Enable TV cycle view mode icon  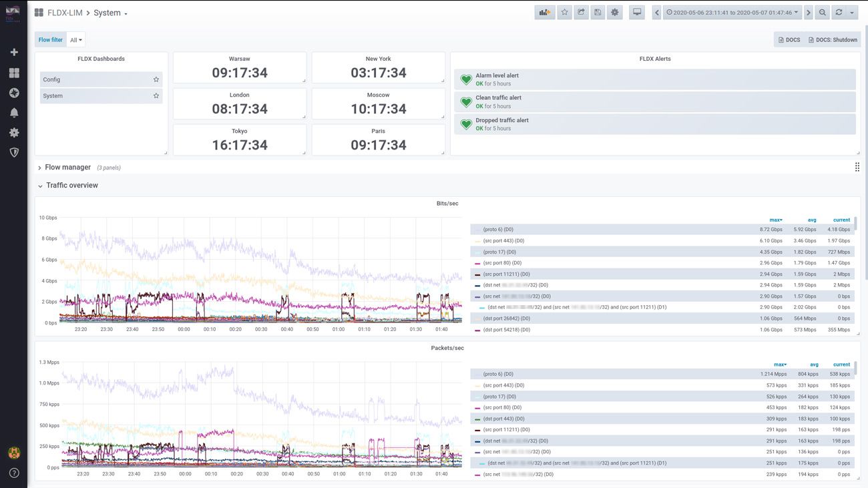click(638, 11)
